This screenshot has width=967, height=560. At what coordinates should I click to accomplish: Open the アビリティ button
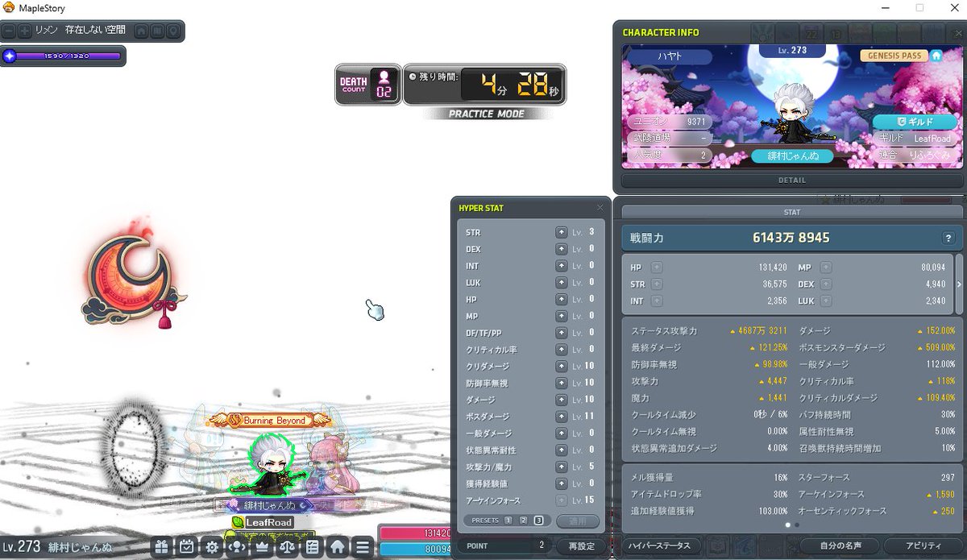coord(923,545)
